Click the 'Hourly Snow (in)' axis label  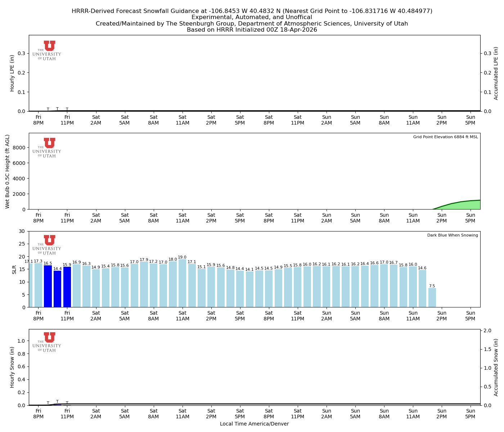point(12,367)
